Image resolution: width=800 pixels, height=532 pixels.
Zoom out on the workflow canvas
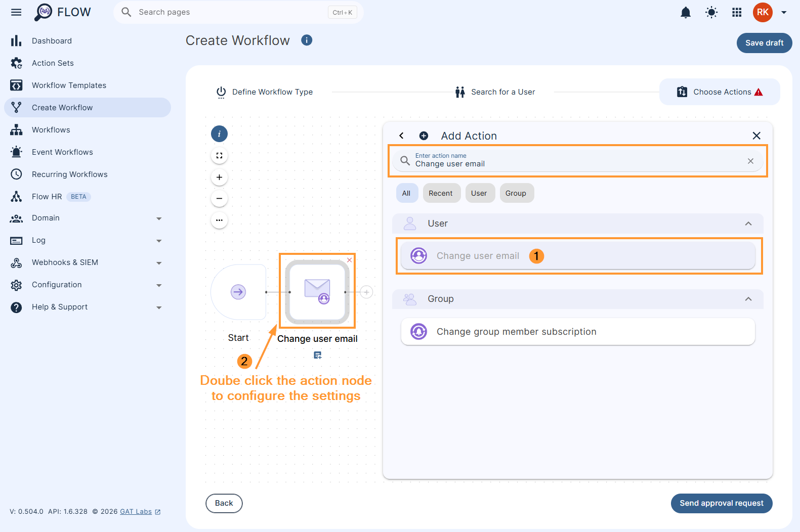pos(219,199)
